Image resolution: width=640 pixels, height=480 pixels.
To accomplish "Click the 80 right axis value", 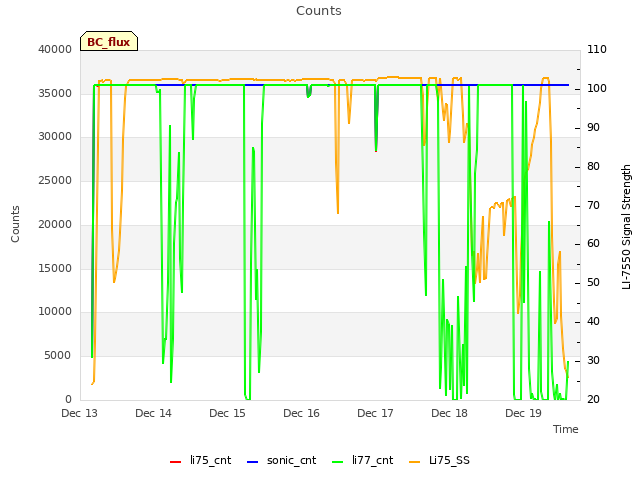I will click(593, 167).
